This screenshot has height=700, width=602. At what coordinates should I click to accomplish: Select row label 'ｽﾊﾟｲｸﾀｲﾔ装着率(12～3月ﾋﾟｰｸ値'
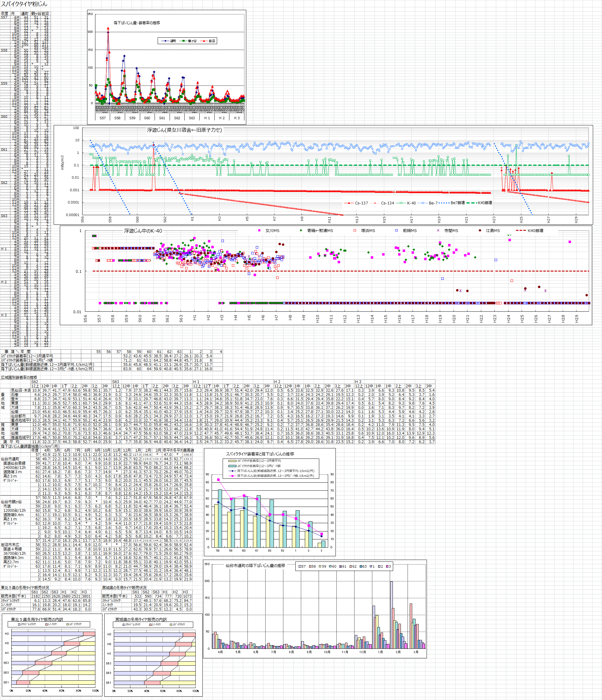[27, 360]
